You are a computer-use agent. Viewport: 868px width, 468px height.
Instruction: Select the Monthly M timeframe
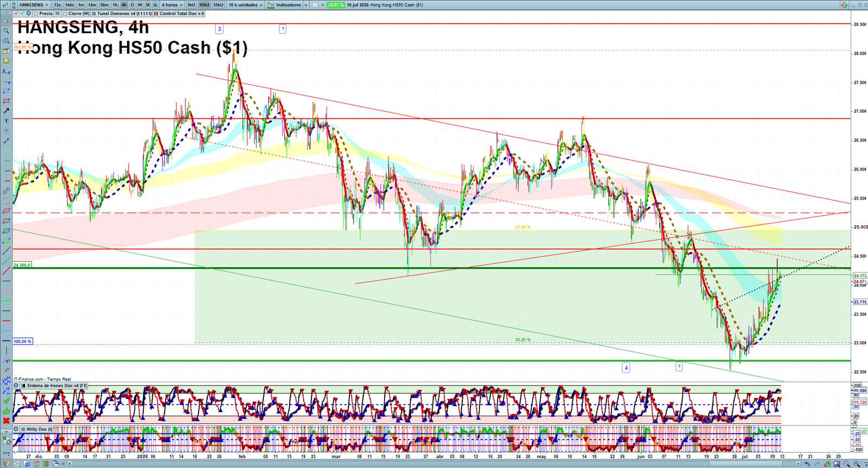(148, 5)
